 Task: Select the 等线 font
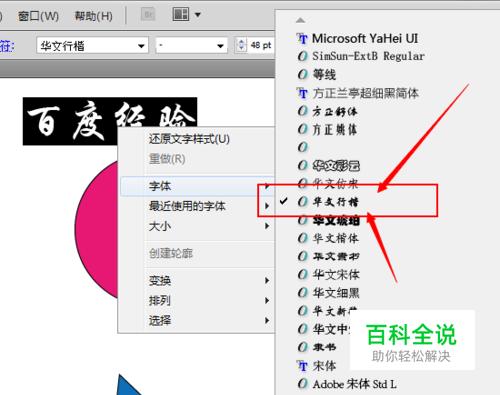coord(324,74)
